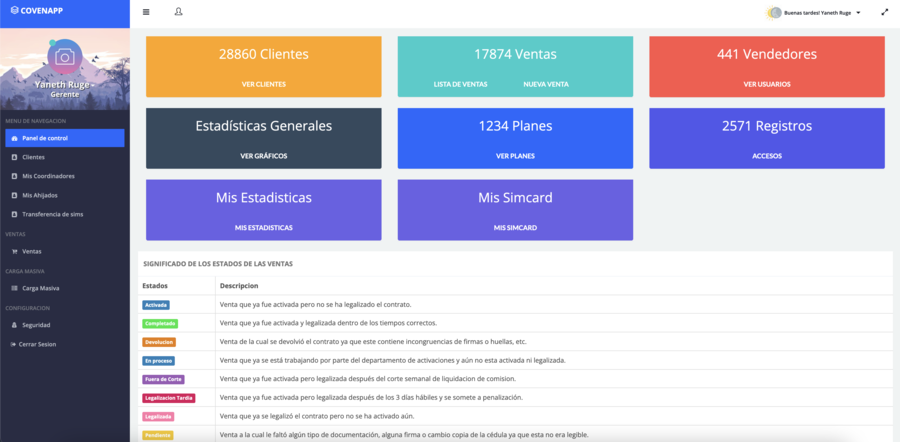Screen dimensions: 900x442
Task: Click the 17874 Ventas heading
Action: coord(515,54)
